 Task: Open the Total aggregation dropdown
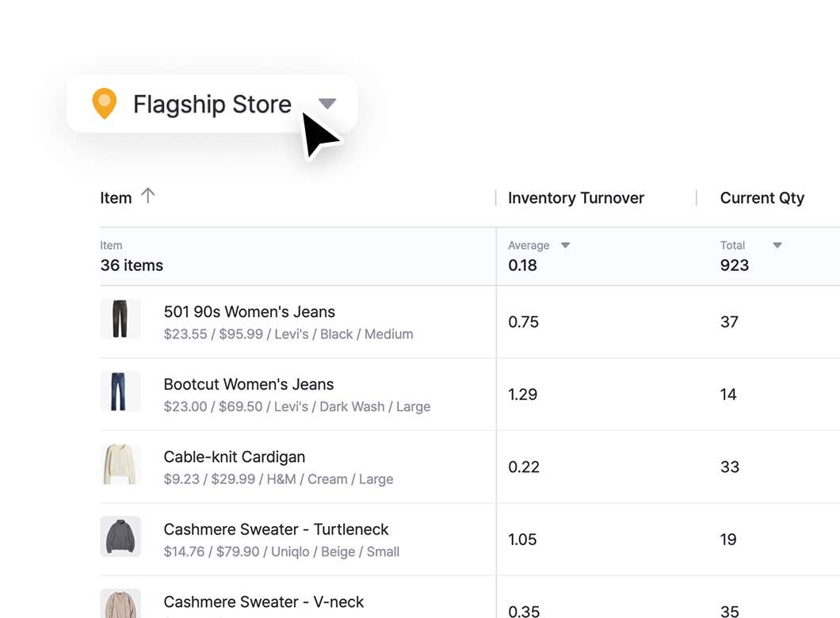777,246
